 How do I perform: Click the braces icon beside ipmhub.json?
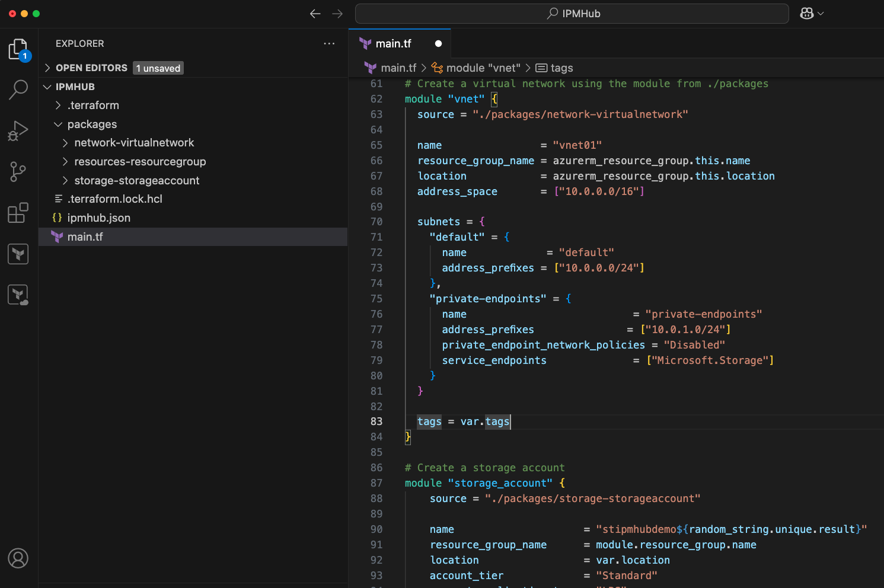click(x=57, y=218)
